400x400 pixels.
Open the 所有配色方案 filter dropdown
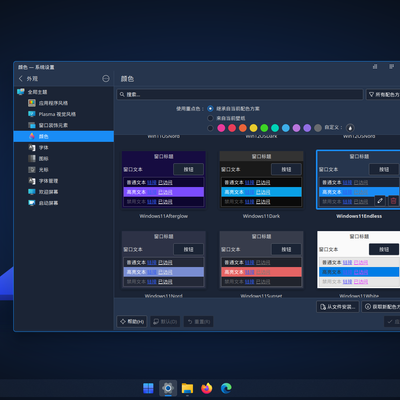pos(383,95)
